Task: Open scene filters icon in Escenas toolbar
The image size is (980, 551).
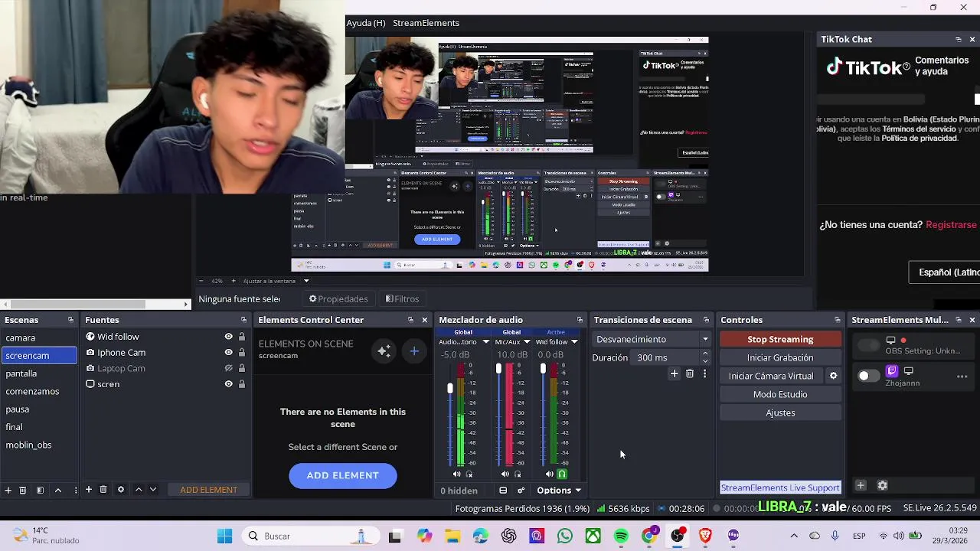Action: point(40,490)
